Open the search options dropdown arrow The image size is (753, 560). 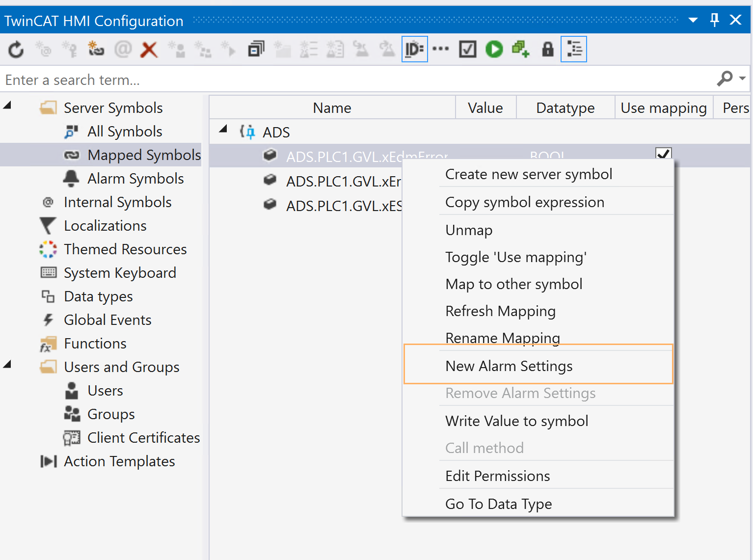(x=742, y=79)
